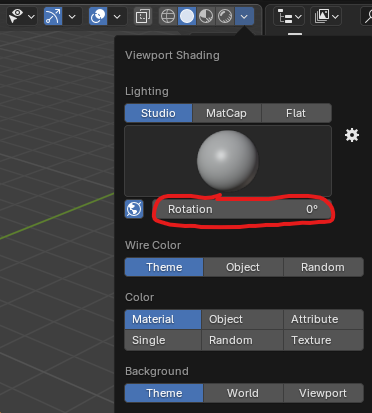The image size is (372, 413).
Task: Open the outliner display mode dropdown
Action: [x=326, y=16]
